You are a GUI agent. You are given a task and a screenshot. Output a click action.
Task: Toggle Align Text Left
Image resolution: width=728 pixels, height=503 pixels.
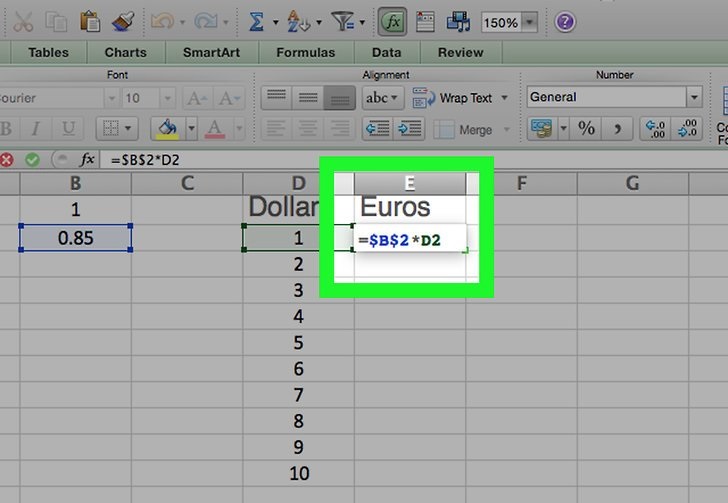(x=277, y=129)
